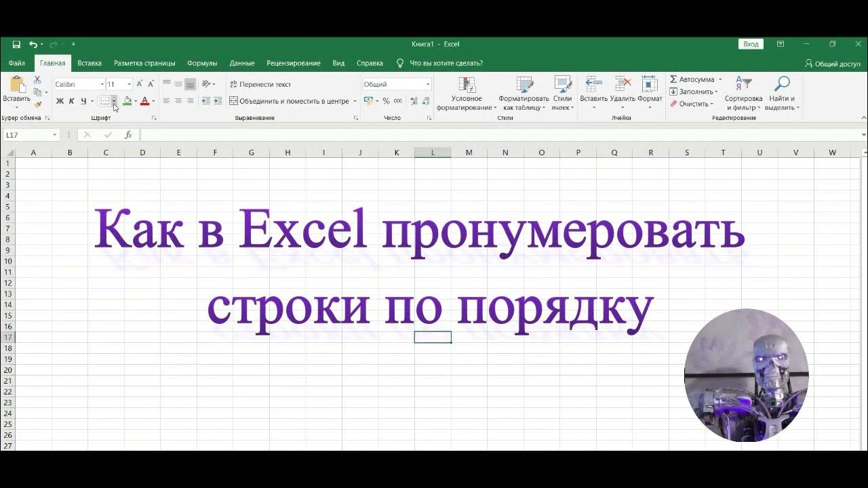
Task: Open the Стили ячеек gallery
Action: [x=562, y=94]
